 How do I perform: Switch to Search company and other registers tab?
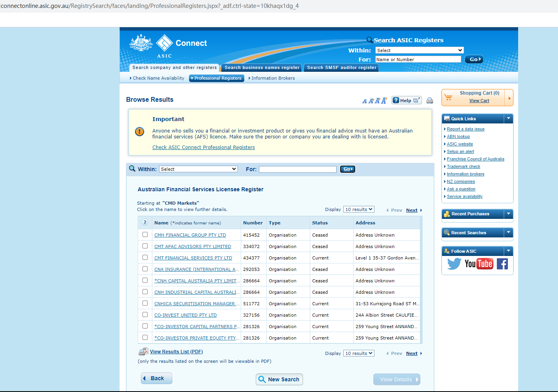click(x=174, y=68)
